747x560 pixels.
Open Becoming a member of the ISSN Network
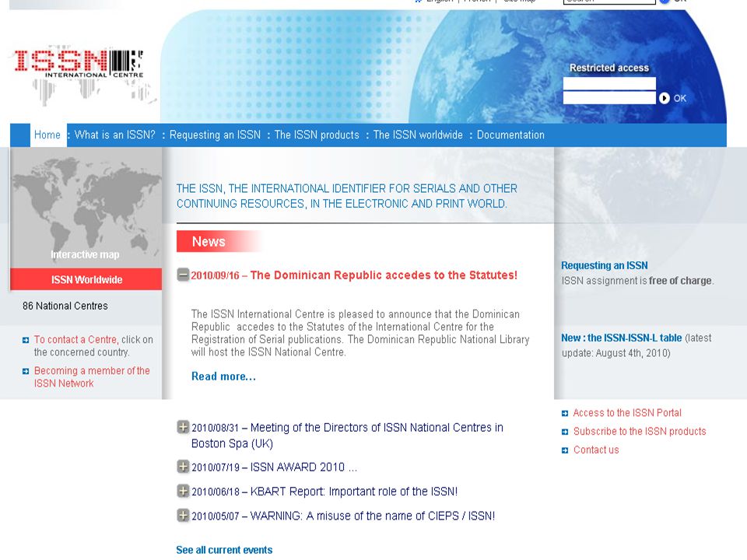tap(92, 376)
